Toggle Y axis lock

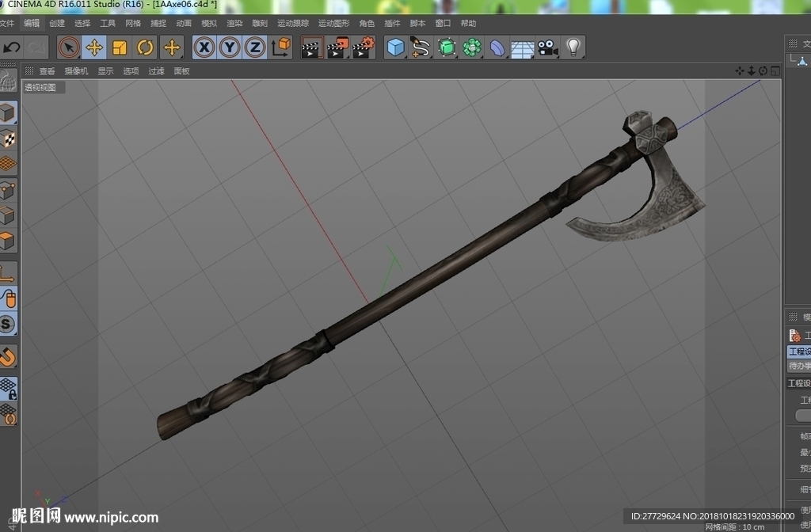(230, 47)
